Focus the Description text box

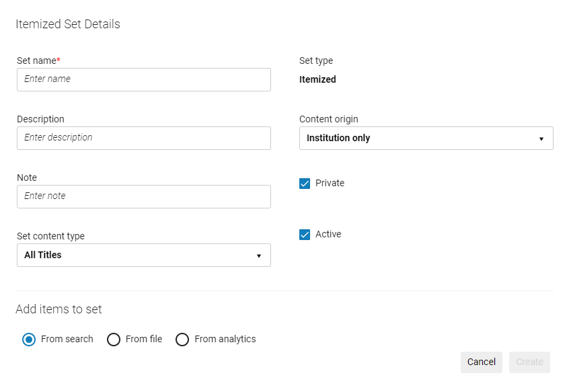coord(143,138)
